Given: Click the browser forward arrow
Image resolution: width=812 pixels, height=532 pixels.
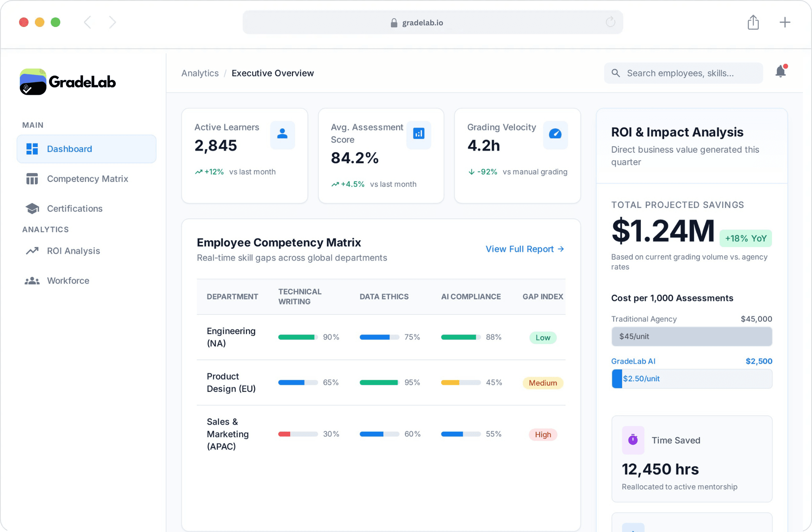Looking at the screenshot, I should click(113, 22).
